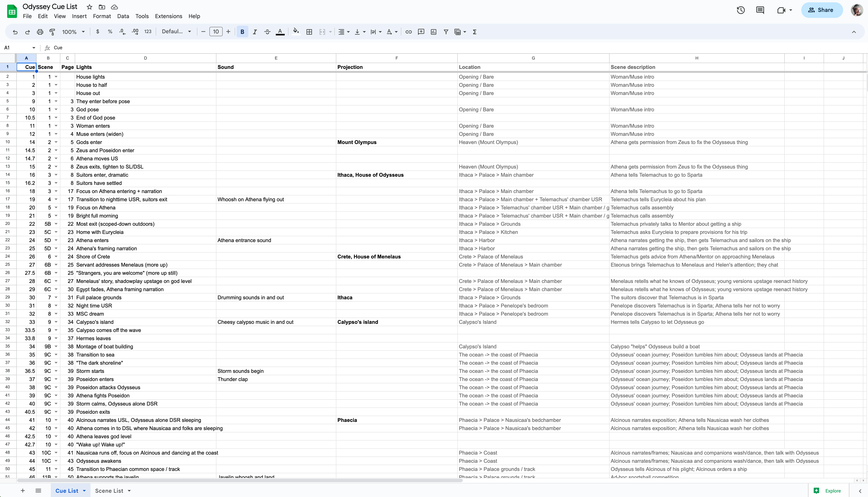Screen dimensions: 868x497
Task: Open the Format menu
Action: click(102, 16)
